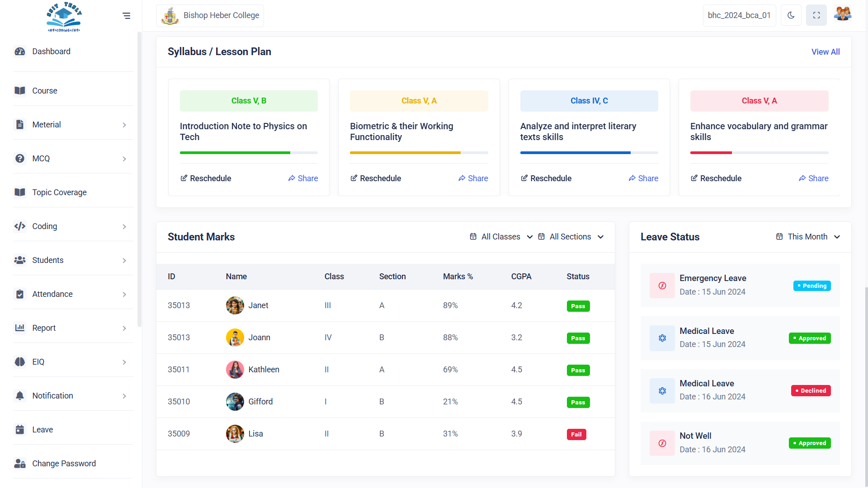The height and width of the screenshot is (488, 868).
Task: Toggle dark mode moon icon
Action: click(x=791, y=15)
